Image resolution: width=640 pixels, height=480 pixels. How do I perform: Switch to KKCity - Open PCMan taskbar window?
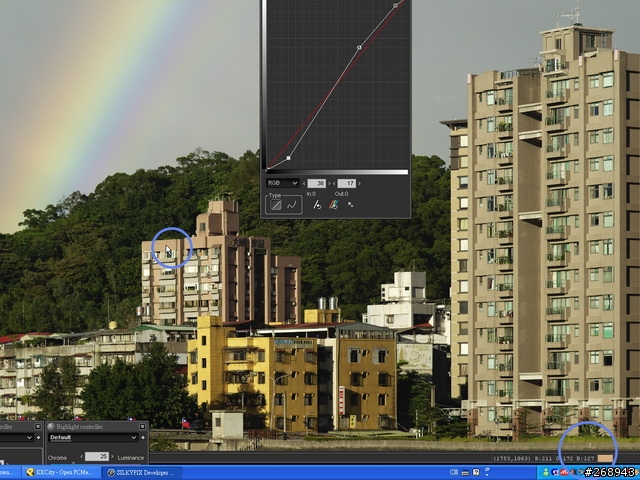60,472
